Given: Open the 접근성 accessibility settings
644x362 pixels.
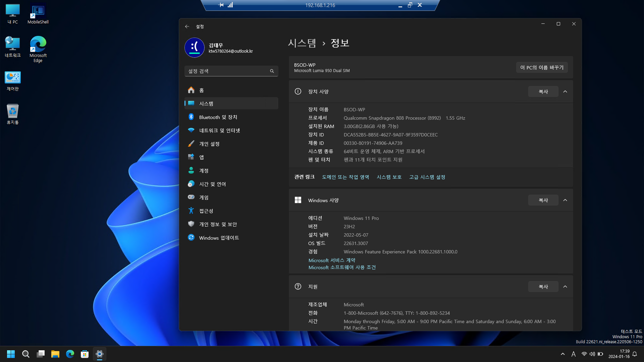Looking at the screenshot, I should pos(206,211).
